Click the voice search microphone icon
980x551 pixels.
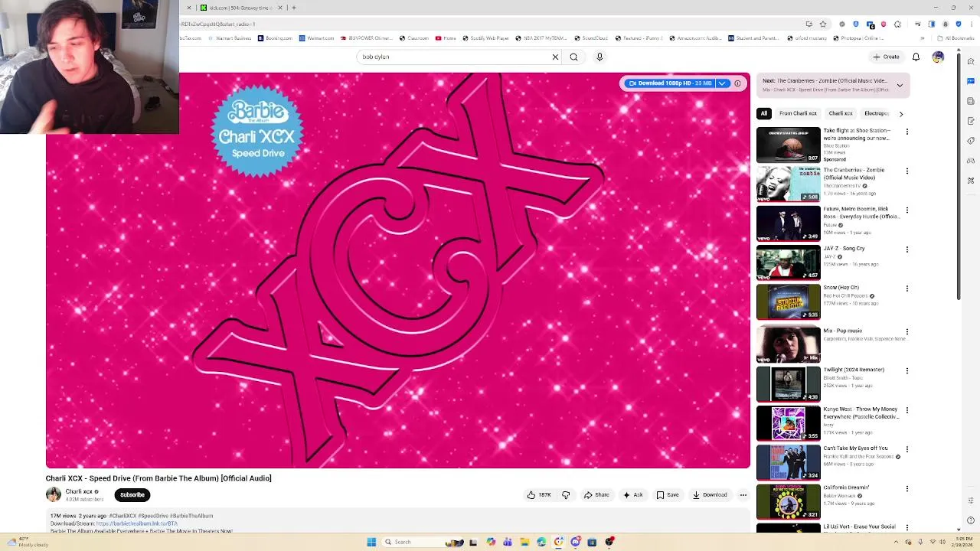point(599,57)
